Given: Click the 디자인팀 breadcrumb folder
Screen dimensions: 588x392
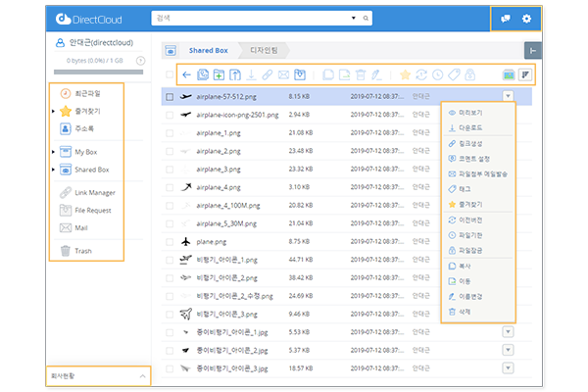Looking at the screenshot, I should tap(264, 50).
